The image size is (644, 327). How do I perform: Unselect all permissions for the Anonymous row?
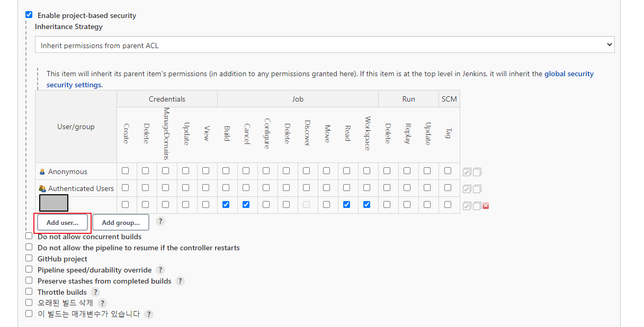coord(477,172)
